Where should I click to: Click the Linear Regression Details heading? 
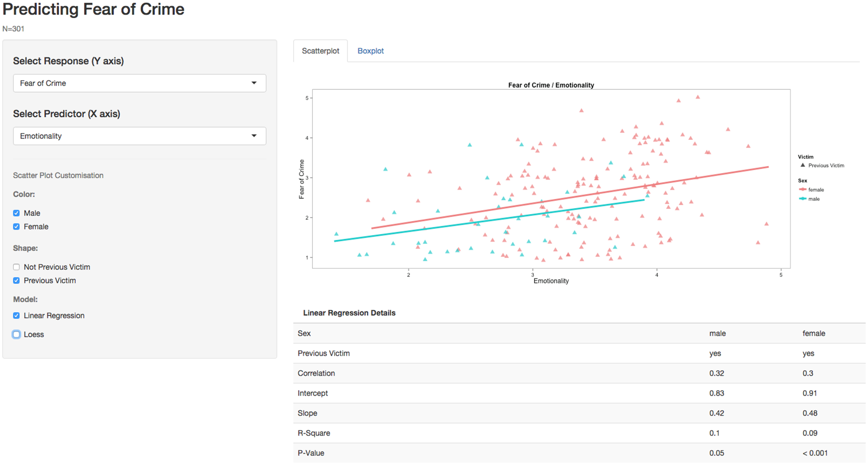[x=349, y=313]
